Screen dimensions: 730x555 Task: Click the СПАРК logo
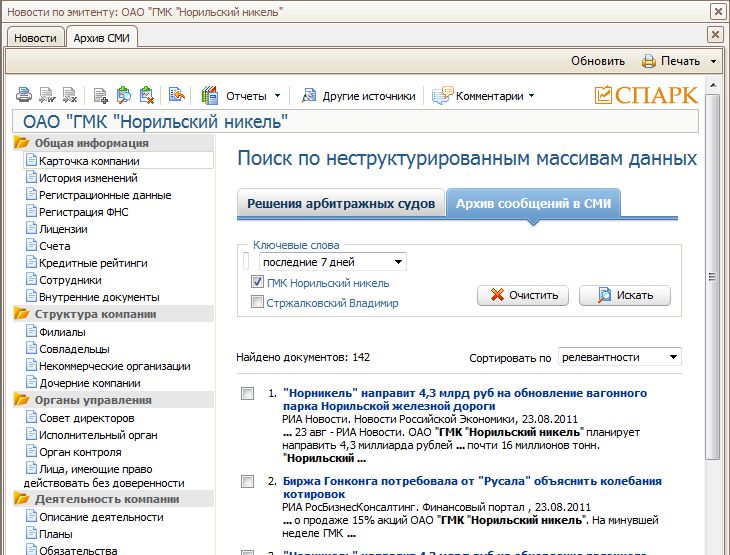(645, 95)
